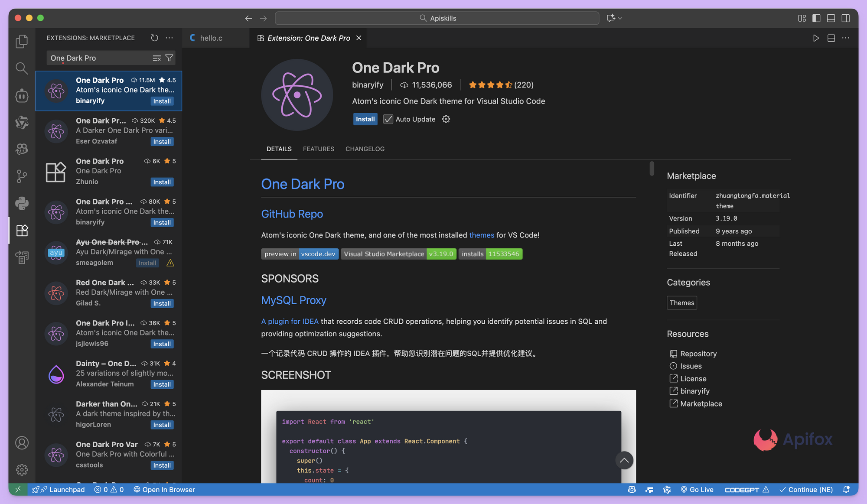Toggle the secondary sidebar layout control
The height and width of the screenshot is (504, 867).
click(x=846, y=18)
